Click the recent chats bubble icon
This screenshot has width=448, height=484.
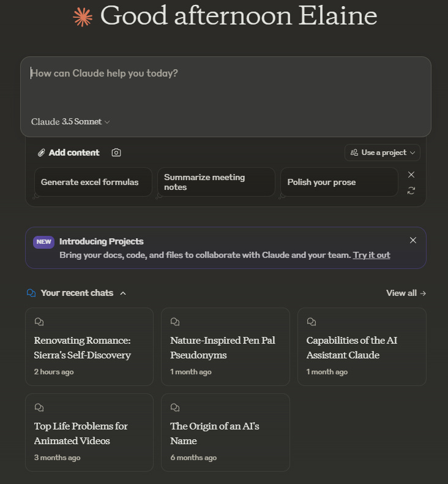[x=31, y=293]
